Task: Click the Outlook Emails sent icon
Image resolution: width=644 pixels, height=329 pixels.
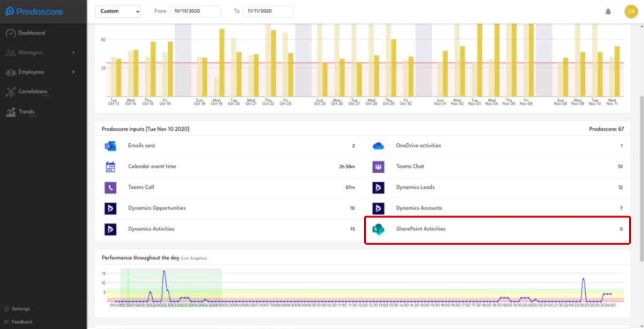Action: (x=110, y=146)
